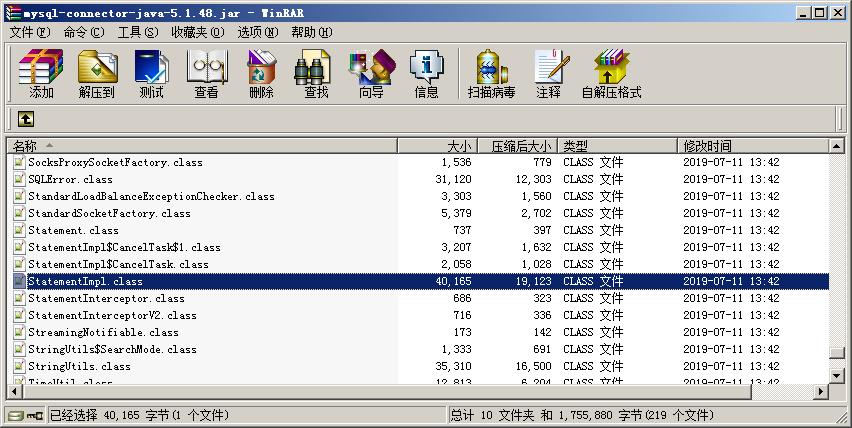Click file icon of StatementInterceptorV2.class
This screenshot has height=428, width=852.
coord(19,315)
